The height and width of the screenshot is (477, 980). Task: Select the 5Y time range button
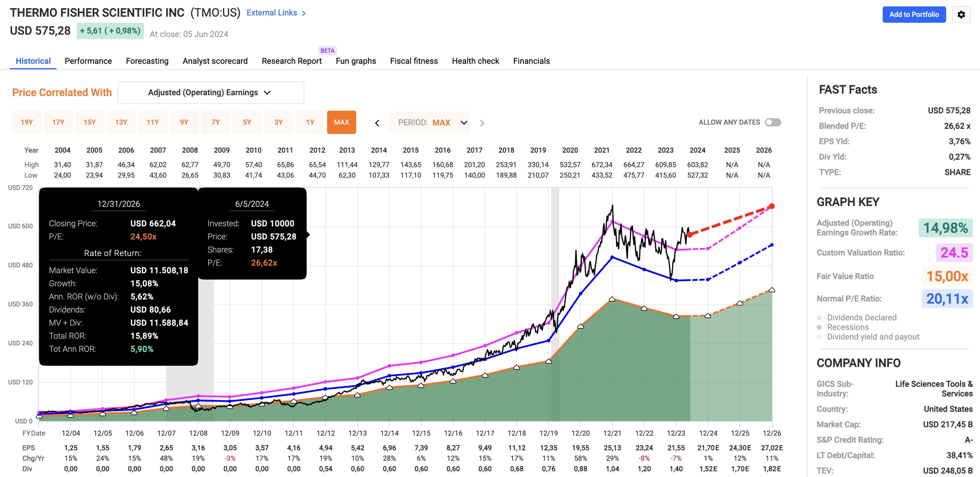tap(247, 122)
